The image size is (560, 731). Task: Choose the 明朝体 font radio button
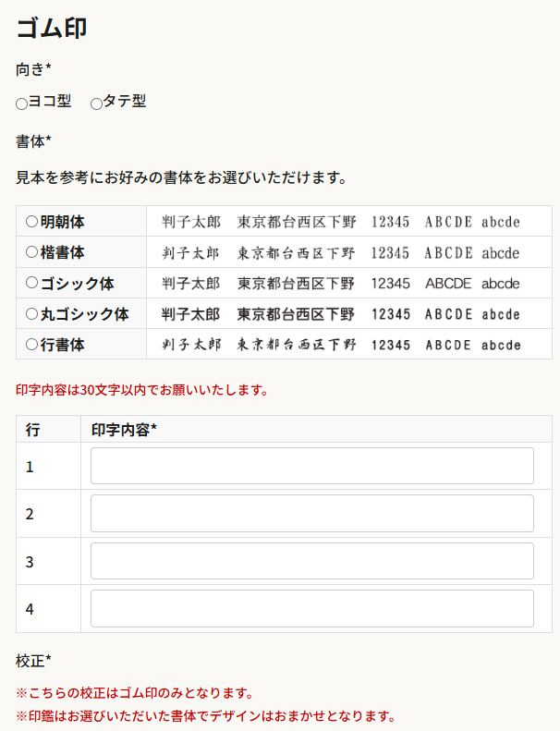coord(32,222)
